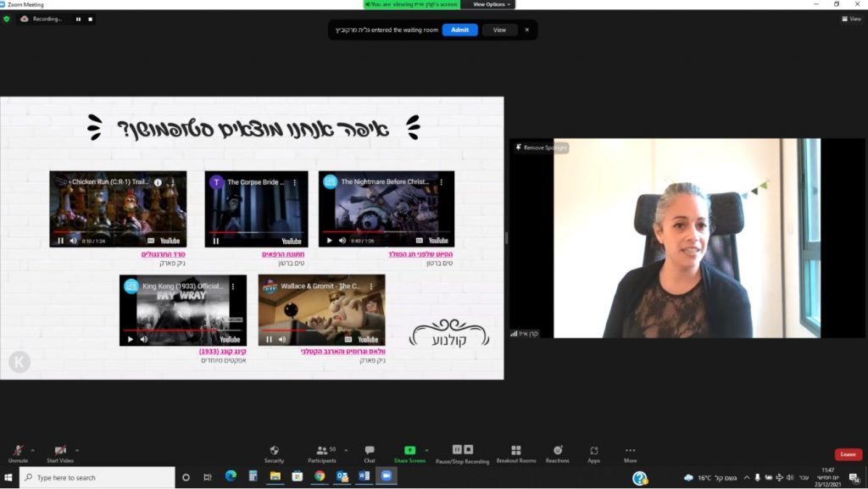This screenshot has width=868, height=489.
Task: Open Task View on taskbar
Action: [x=208, y=477]
